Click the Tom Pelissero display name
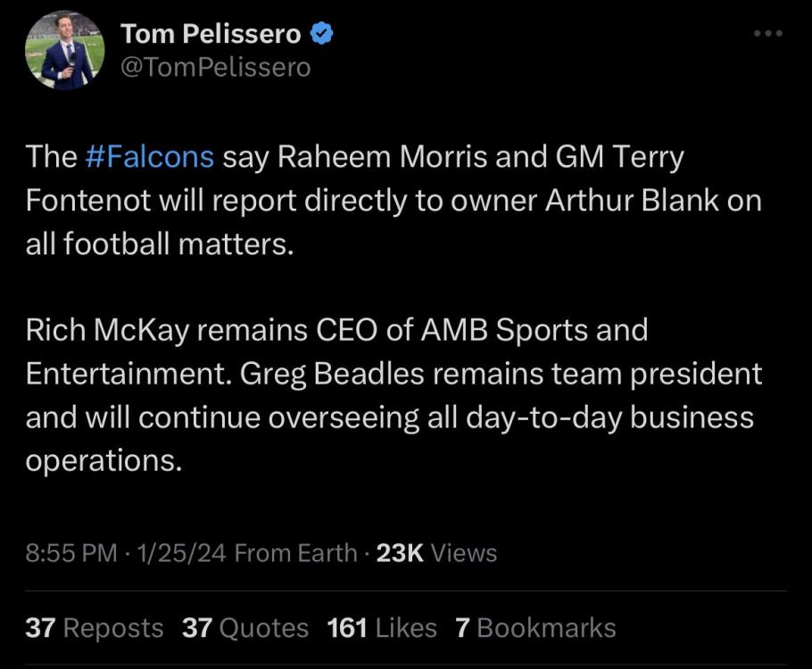812x669 pixels. pos(211,34)
